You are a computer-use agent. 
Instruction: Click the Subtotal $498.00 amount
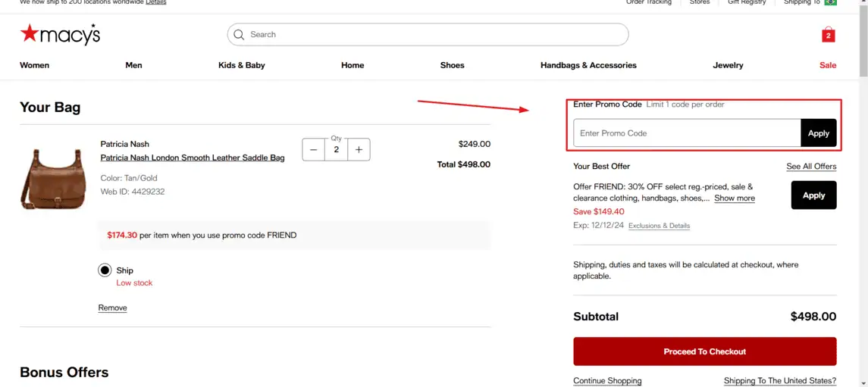pos(813,317)
